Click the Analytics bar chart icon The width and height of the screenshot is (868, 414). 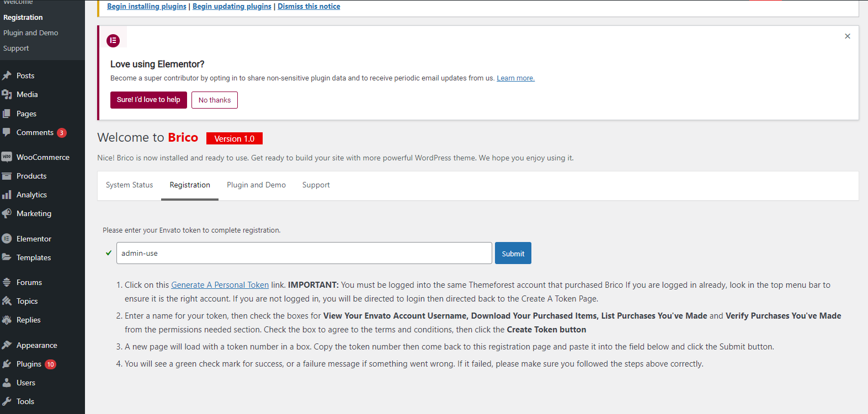pos(7,195)
